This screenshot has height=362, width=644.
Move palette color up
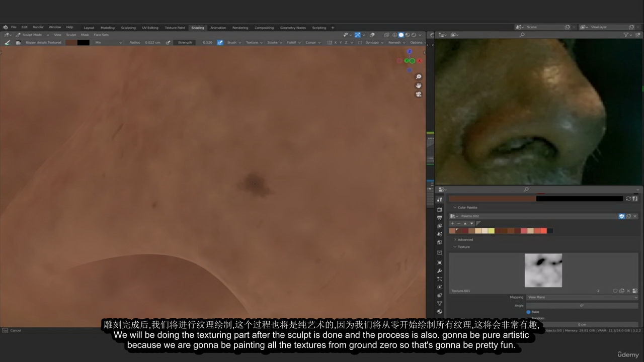(x=465, y=223)
